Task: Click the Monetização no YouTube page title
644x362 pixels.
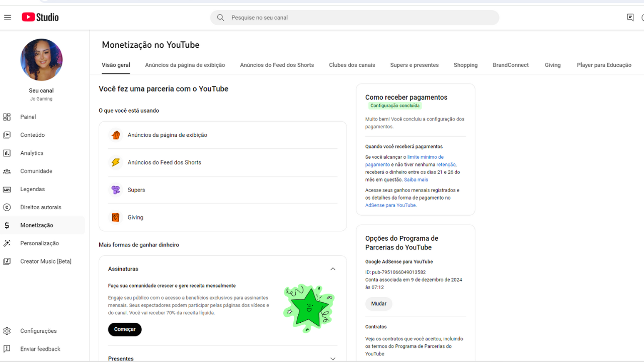Action: click(150, 45)
